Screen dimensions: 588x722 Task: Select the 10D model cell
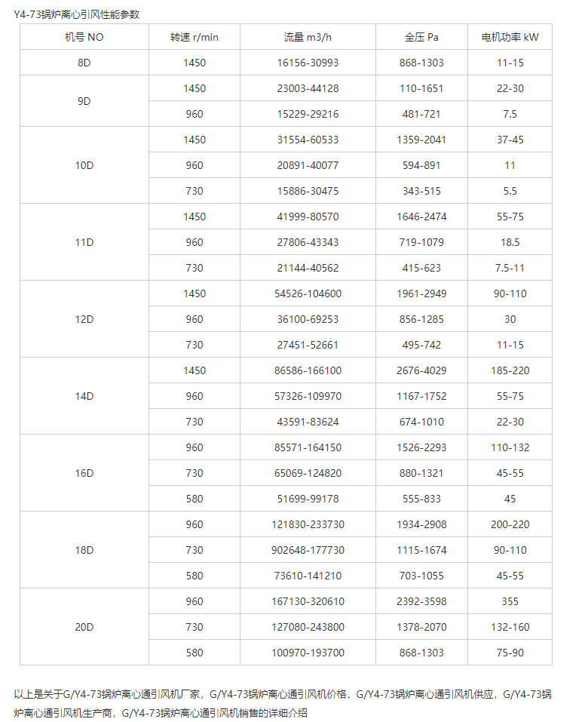pyautogui.click(x=84, y=165)
